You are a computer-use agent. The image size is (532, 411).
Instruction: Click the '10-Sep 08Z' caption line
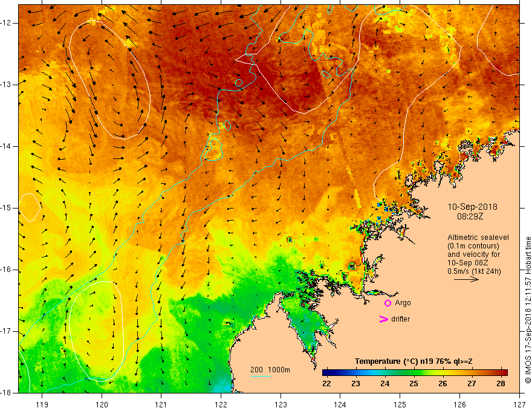(468, 263)
